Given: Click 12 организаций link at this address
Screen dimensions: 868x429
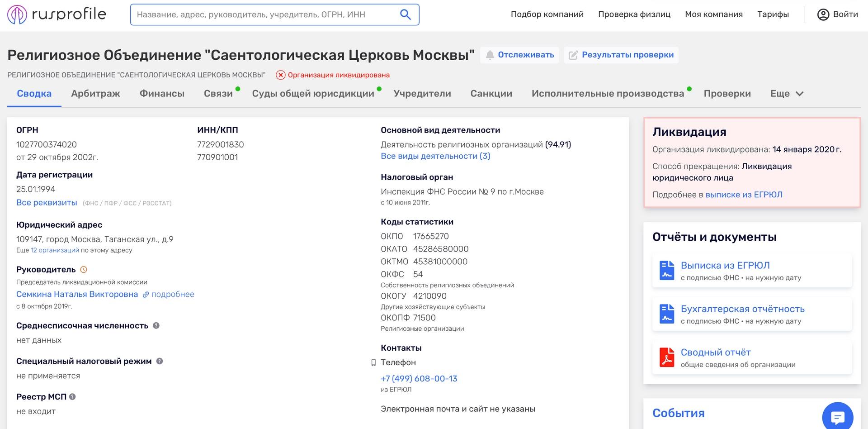Looking at the screenshot, I should (55, 250).
